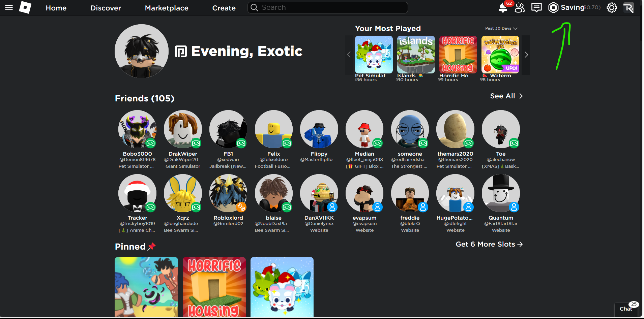
Task: Click freddie's online status badge
Action: pyautogui.click(x=423, y=207)
